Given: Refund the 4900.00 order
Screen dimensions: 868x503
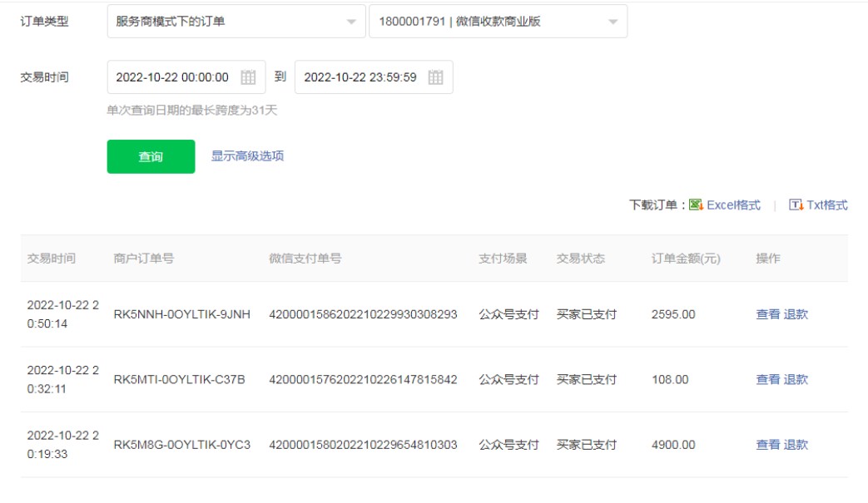Looking at the screenshot, I should point(796,445).
